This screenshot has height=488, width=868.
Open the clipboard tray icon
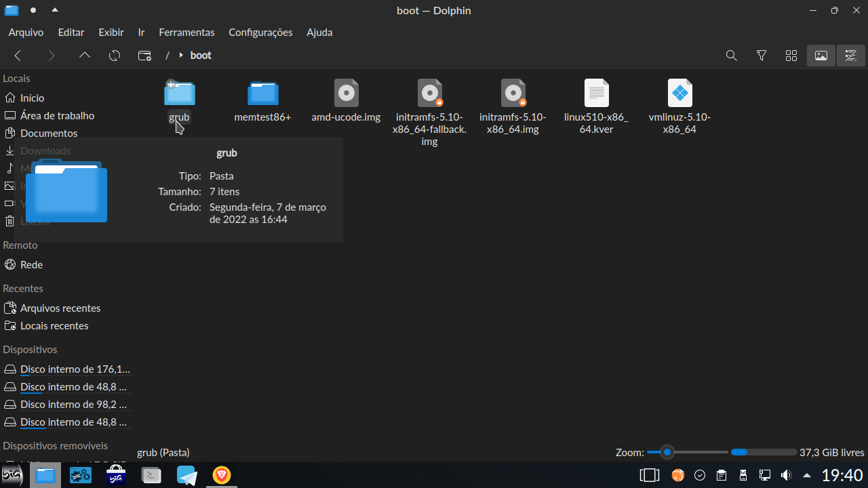click(722, 475)
